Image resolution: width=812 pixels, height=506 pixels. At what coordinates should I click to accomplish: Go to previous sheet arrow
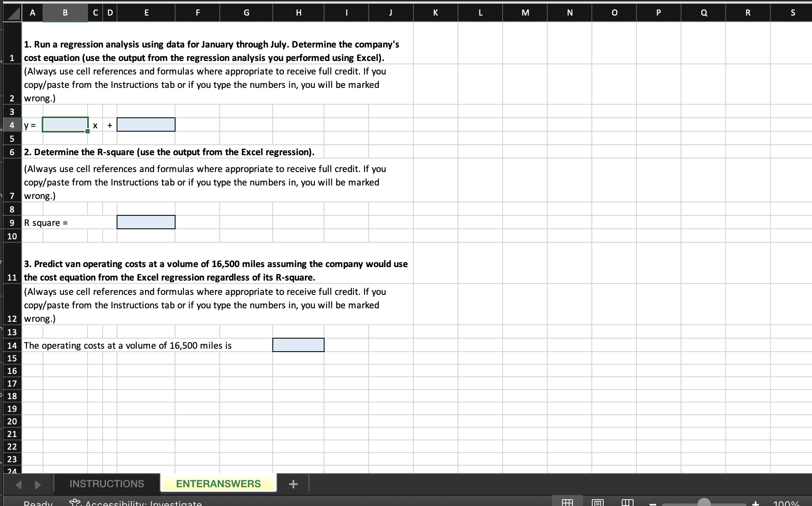pos(19,485)
